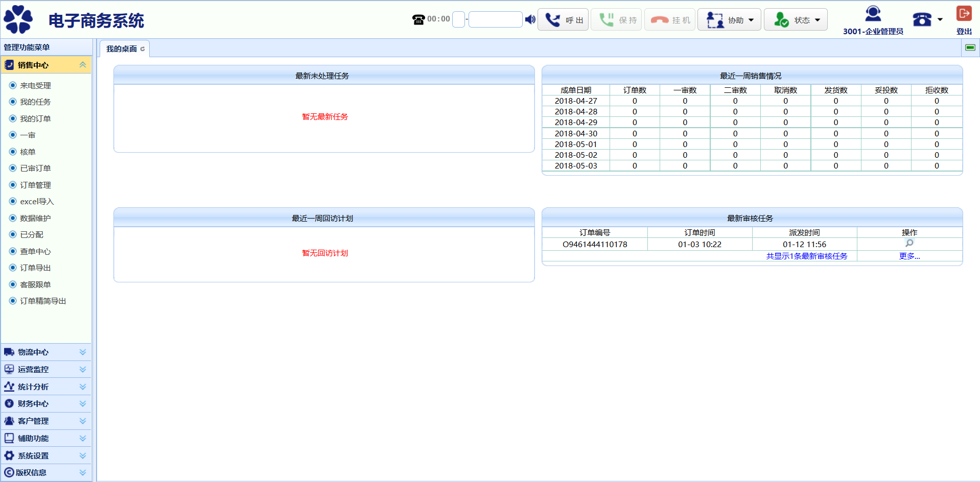Click the 保持 hold button
This screenshot has width=980, height=482.
(616, 20)
